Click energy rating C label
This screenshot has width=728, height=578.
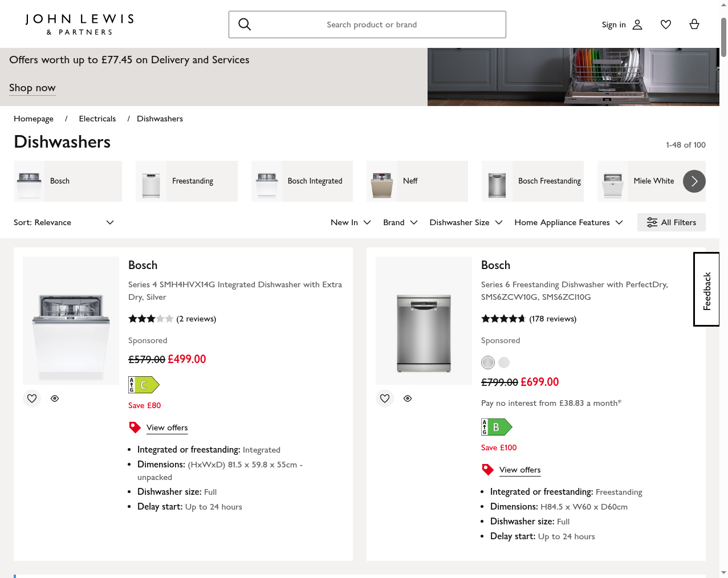144,385
